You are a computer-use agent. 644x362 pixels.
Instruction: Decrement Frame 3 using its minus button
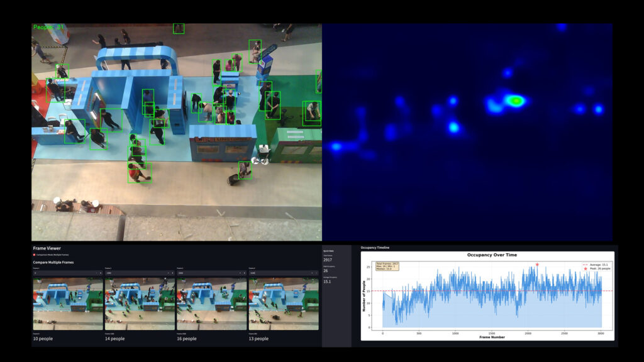(240, 273)
